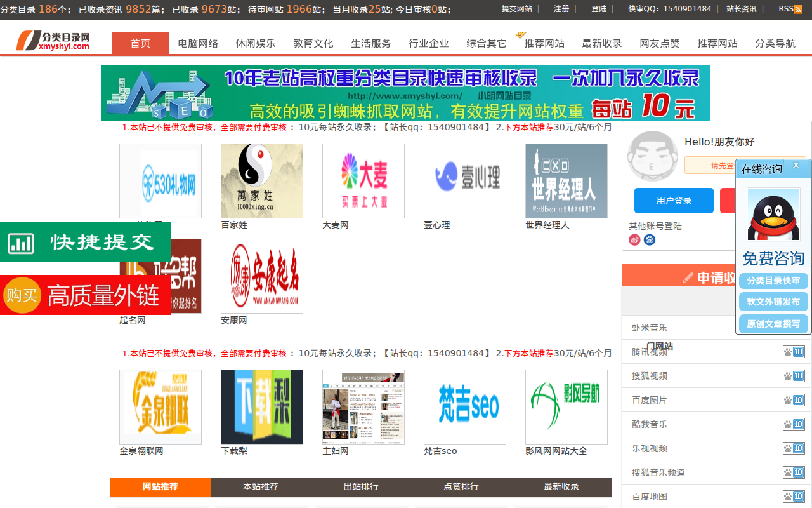Open the 生活服务 category menu
This screenshot has width=812, height=508.
pos(370,43)
